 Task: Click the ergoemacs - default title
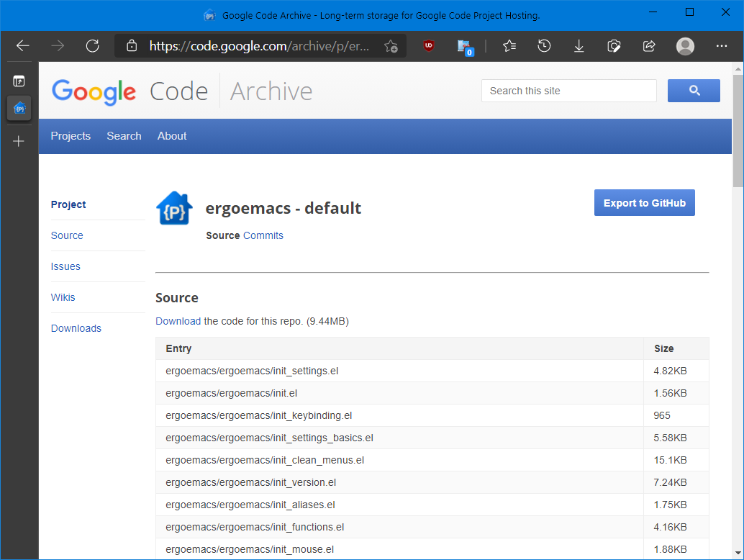coord(283,208)
